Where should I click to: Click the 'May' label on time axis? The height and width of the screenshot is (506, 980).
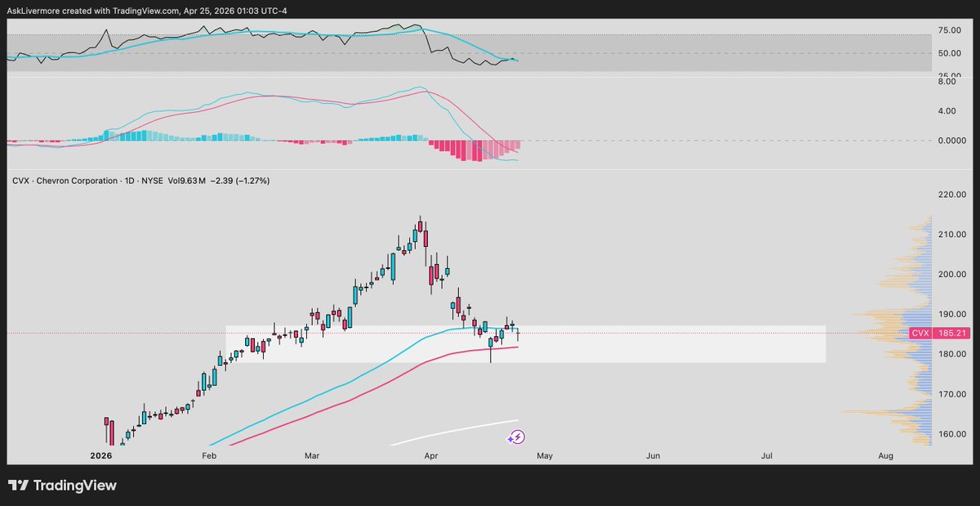click(546, 455)
